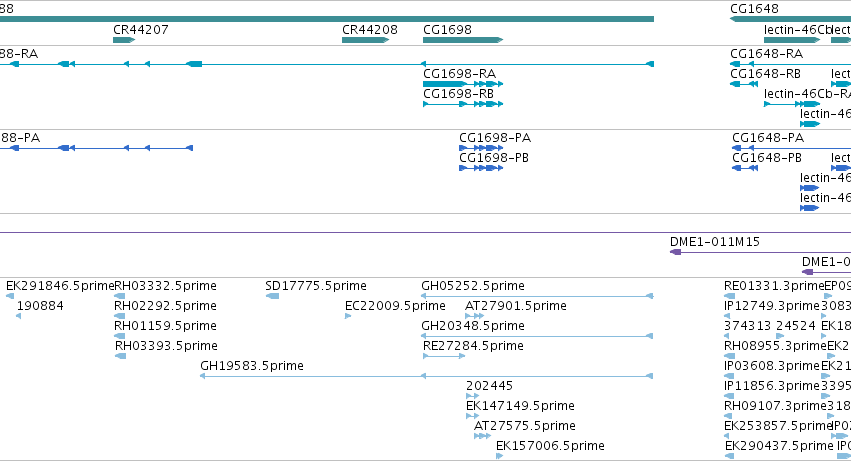The height and width of the screenshot is (461, 851).
Task: Select the CG1698-RA transcript glyph
Action: point(463,84)
